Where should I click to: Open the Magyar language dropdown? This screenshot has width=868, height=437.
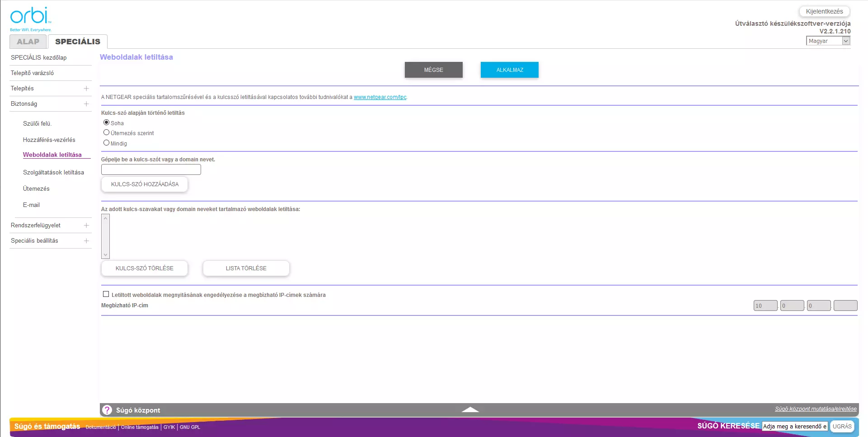[828, 41]
